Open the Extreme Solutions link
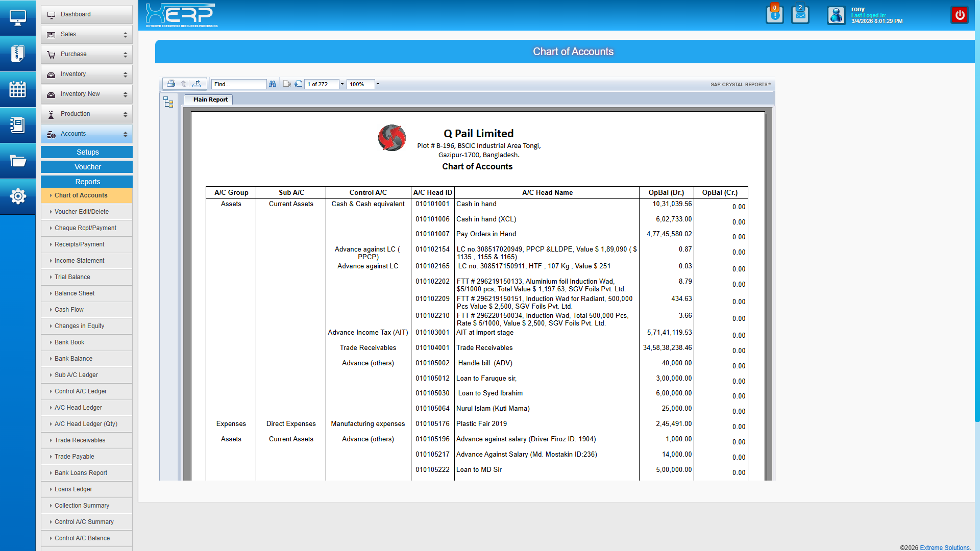The image size is (980, 551). 945,547
